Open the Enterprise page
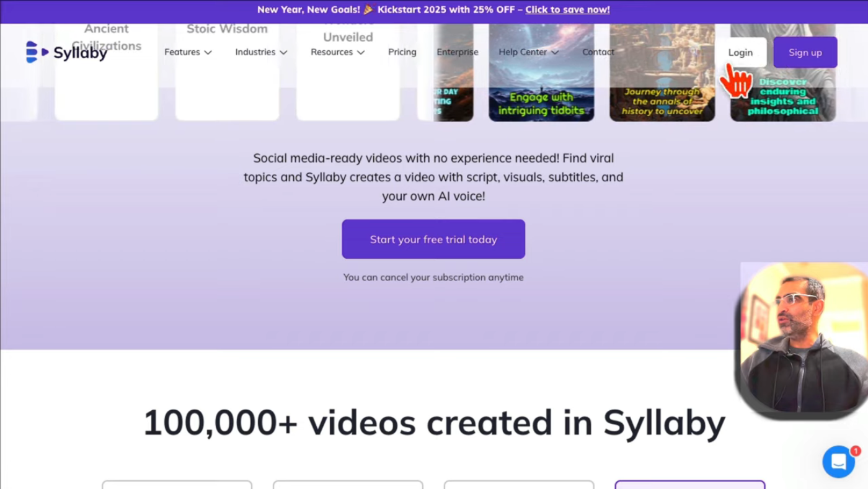This screenshot has width=868, height=489. [x=458, y=52]
